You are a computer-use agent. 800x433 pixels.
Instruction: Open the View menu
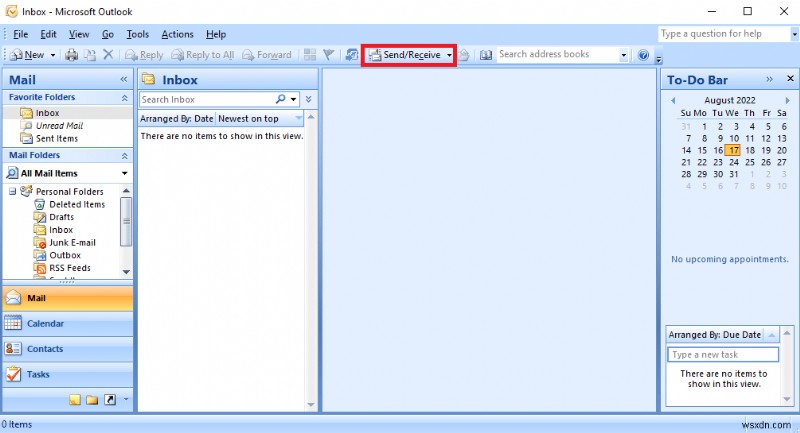79,34
